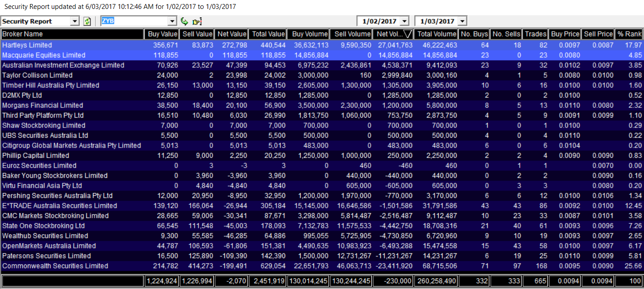Select the Shaw Stockbroking Limited row
The width and height of the screenshot is (644, 289).
[322, 125]
